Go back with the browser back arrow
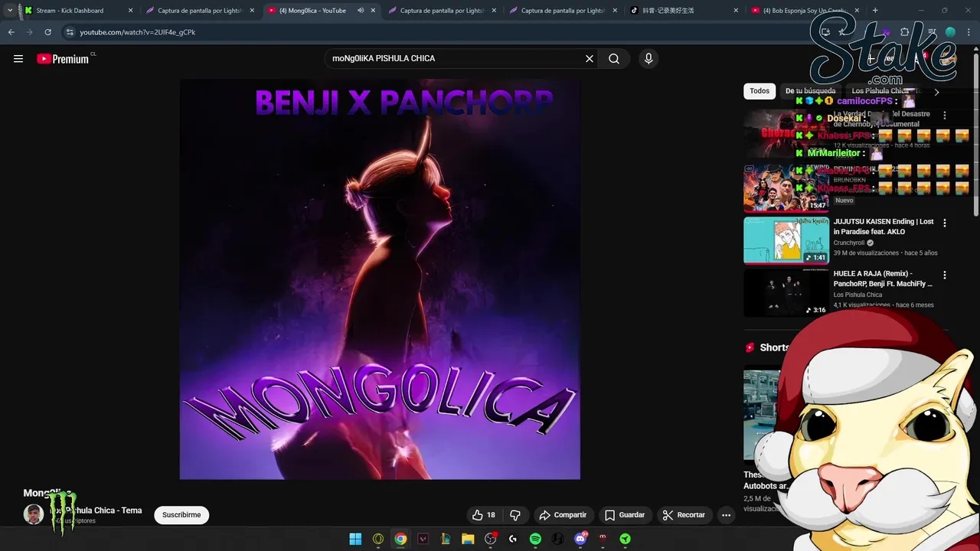Viewport: 980px width, 551px height. pos(11,32)
